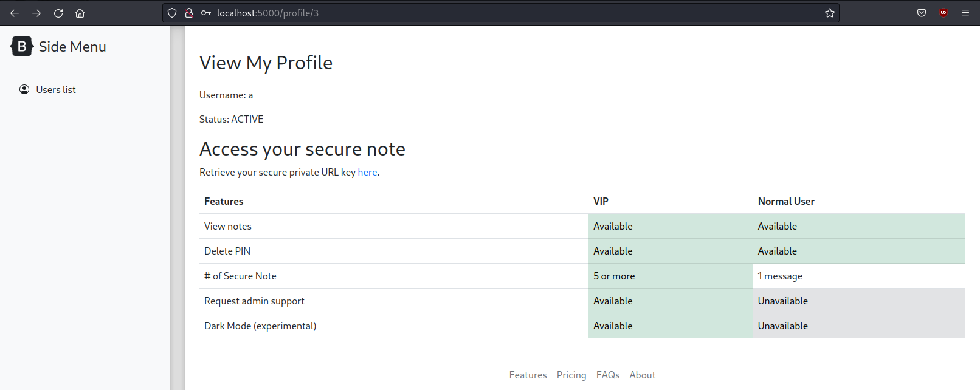Screen dimensions: 980x390
Task: Select 'Access your secure note' heading
Action: (x=302, y=149)
